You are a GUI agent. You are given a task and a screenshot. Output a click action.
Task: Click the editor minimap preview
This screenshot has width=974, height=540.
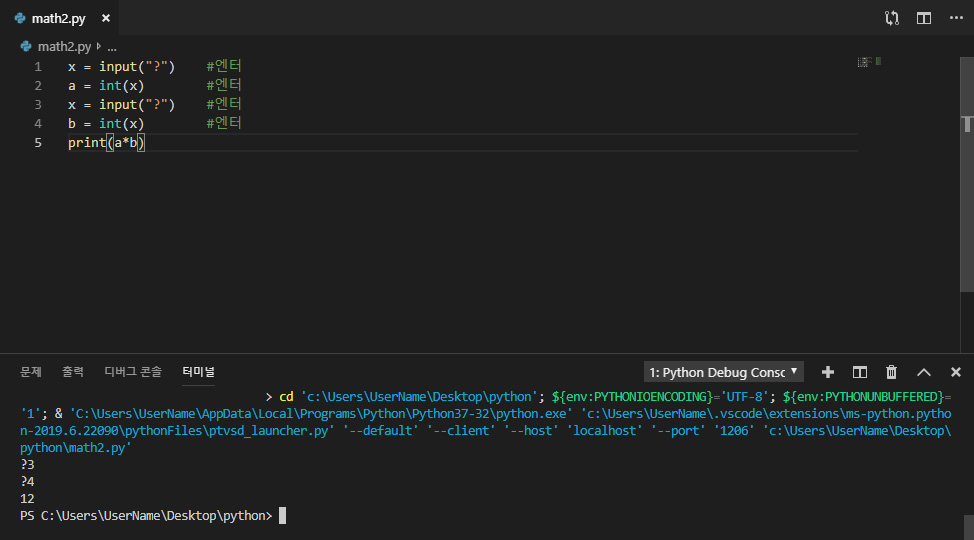coord(870,62)
